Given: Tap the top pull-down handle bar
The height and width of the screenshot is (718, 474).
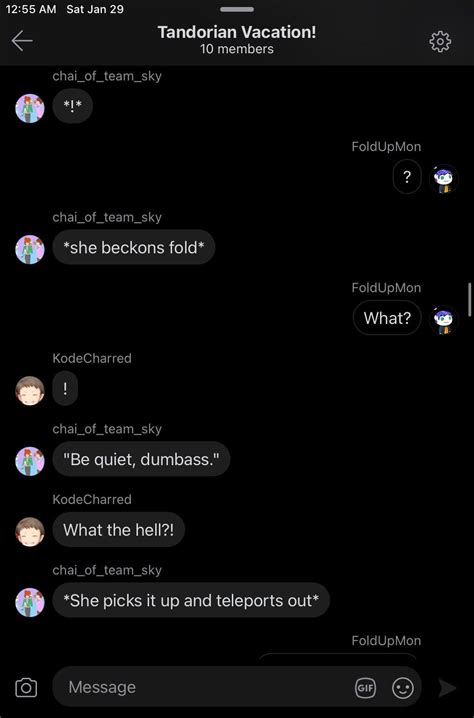Looking at the screenshot, I should point(237,9).
